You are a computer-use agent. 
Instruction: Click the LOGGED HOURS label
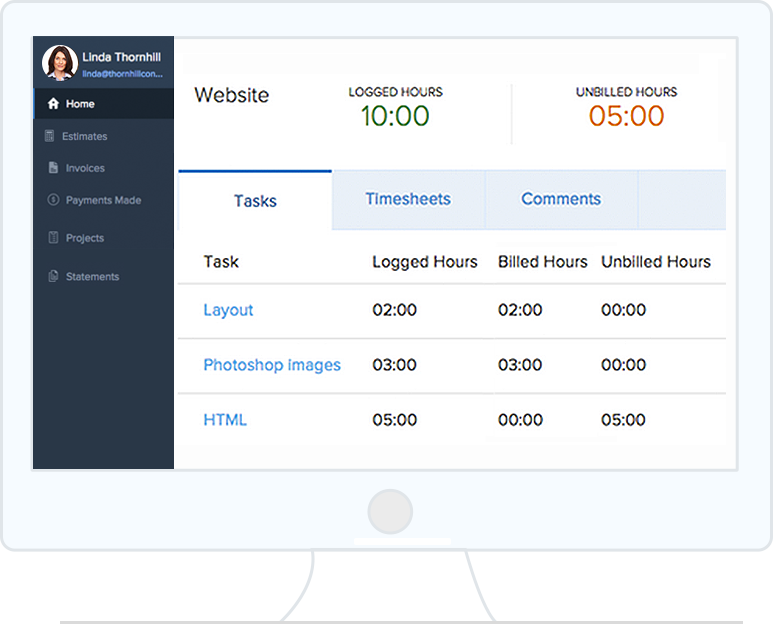tap(395, 92)
